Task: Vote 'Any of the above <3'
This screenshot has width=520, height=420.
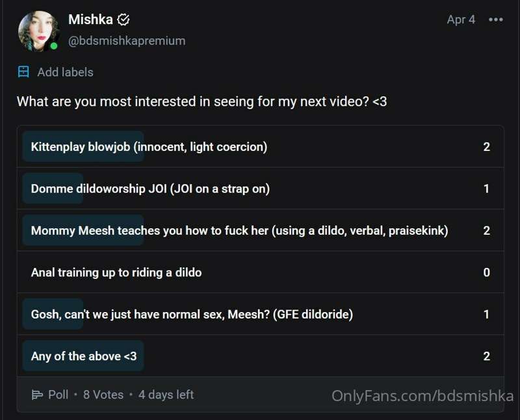Action: pos(261,356)
